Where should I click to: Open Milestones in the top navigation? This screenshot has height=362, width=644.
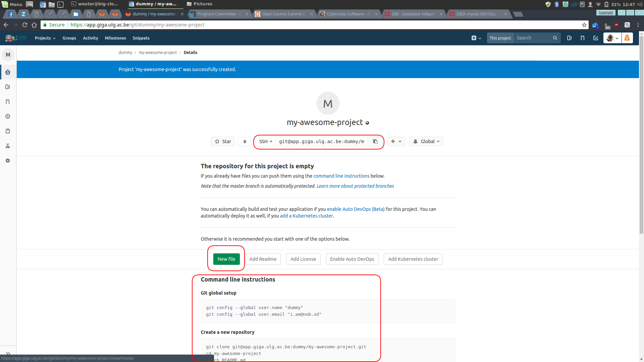pyautogui.click(x=115, y=38)
